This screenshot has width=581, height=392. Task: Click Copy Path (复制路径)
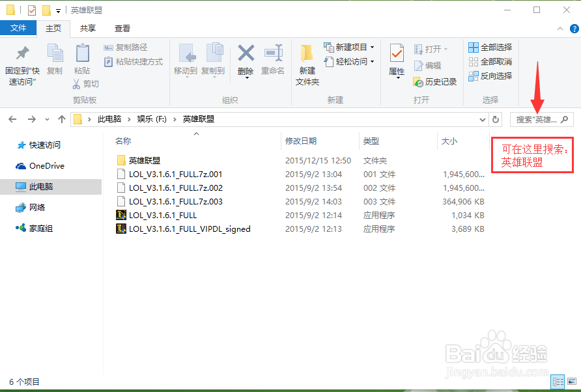pyautogui.click(x=126, y=48)
